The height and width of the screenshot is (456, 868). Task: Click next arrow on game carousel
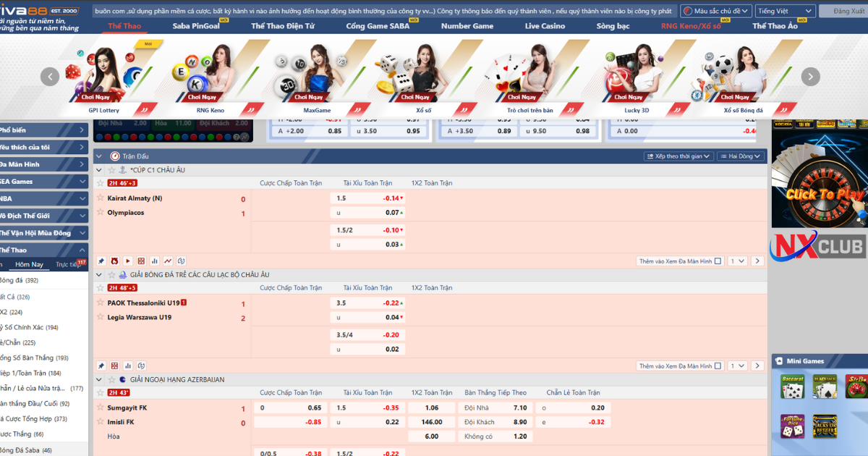coord(811,77)
